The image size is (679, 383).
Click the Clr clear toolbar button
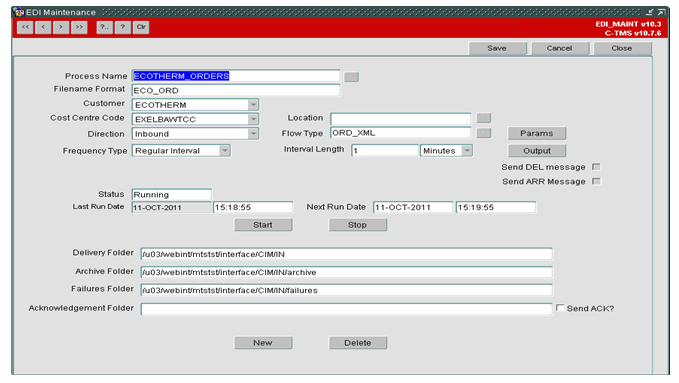141,27
